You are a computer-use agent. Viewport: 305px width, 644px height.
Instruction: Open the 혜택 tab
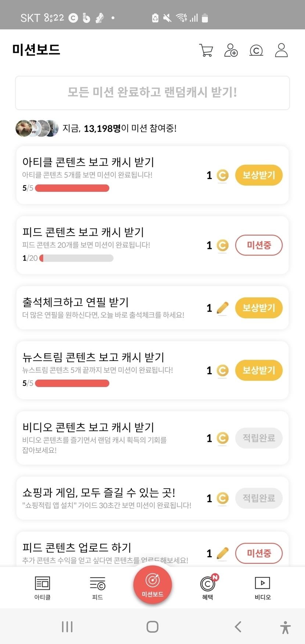[208, 587]
